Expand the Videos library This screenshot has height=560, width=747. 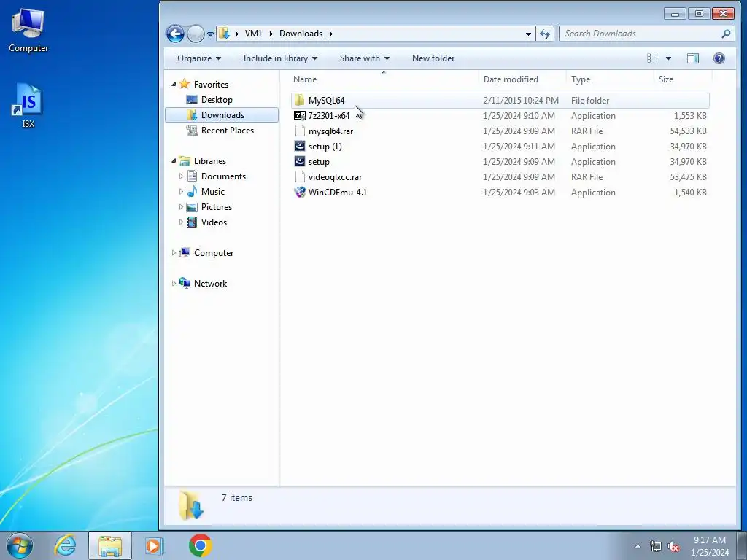click(181, 222)
